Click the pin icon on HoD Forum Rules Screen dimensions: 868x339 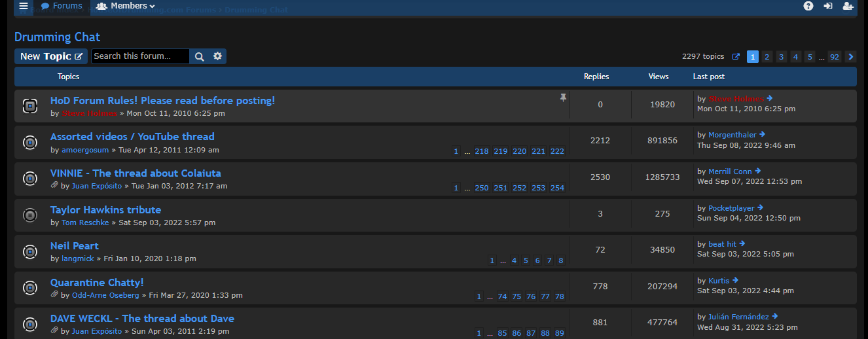[563, 98]
